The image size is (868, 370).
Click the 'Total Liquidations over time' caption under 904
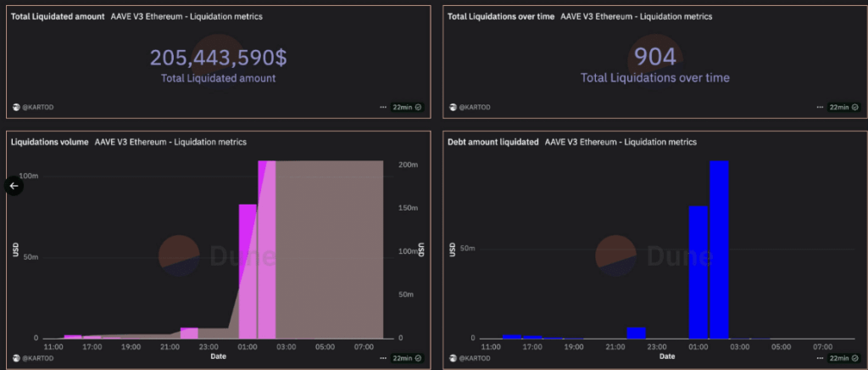(655, 78)
